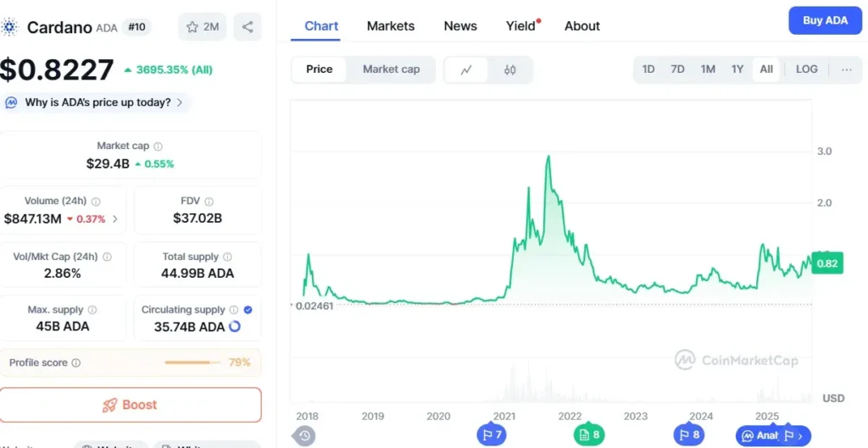Viewport: 868px width, 448px height.
Task: Open the chart more options ellipsis
Action: [x=847, y=69]
